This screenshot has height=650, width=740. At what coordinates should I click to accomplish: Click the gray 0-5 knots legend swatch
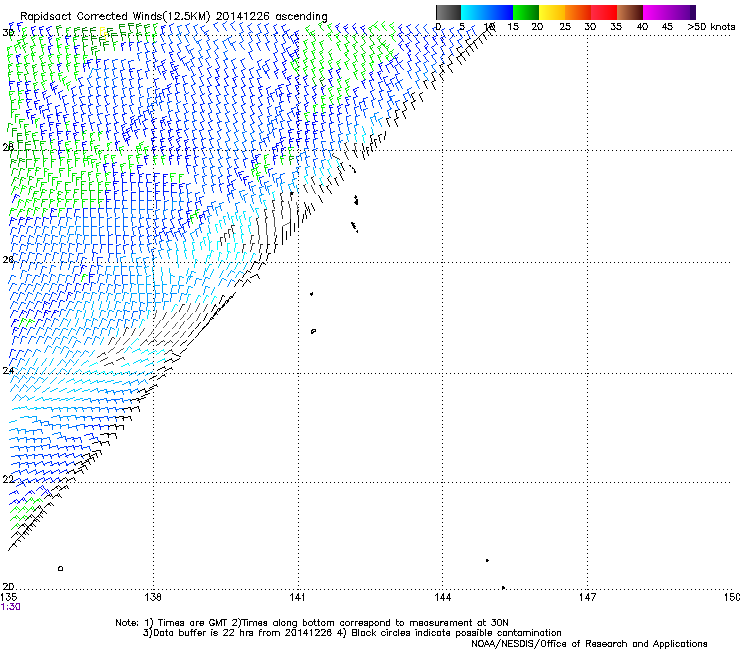coord(448,12)
